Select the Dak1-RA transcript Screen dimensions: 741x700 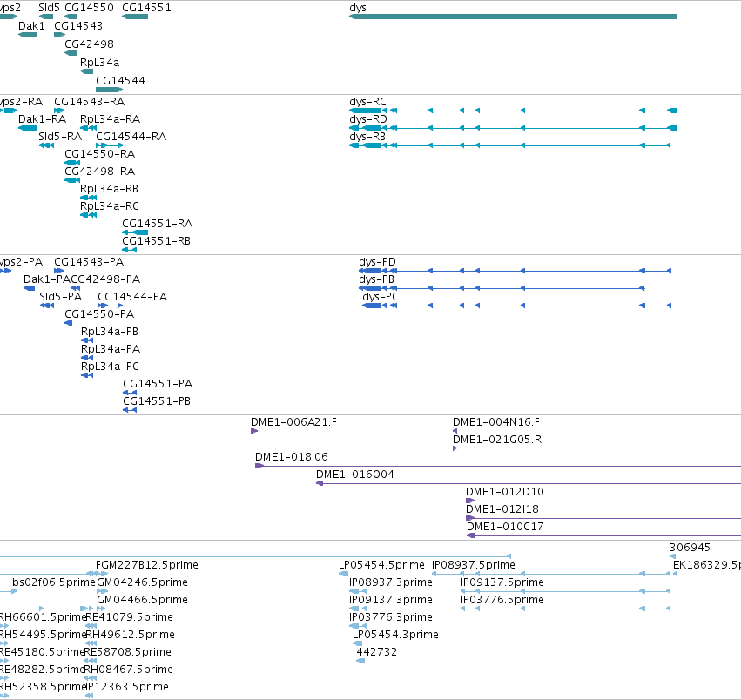point(27,128)
